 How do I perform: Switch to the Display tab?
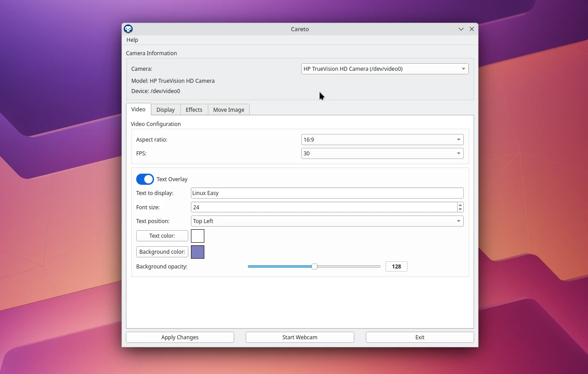tap(166, 110)
